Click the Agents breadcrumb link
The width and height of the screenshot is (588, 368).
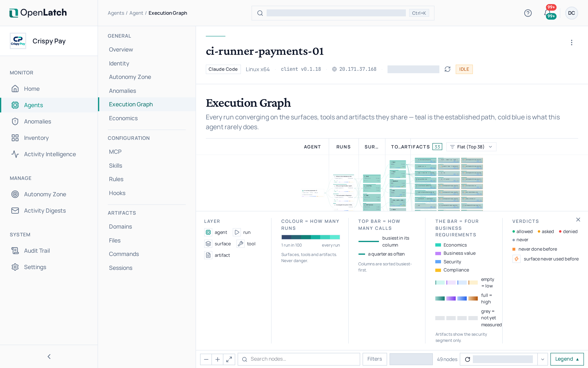116,13
